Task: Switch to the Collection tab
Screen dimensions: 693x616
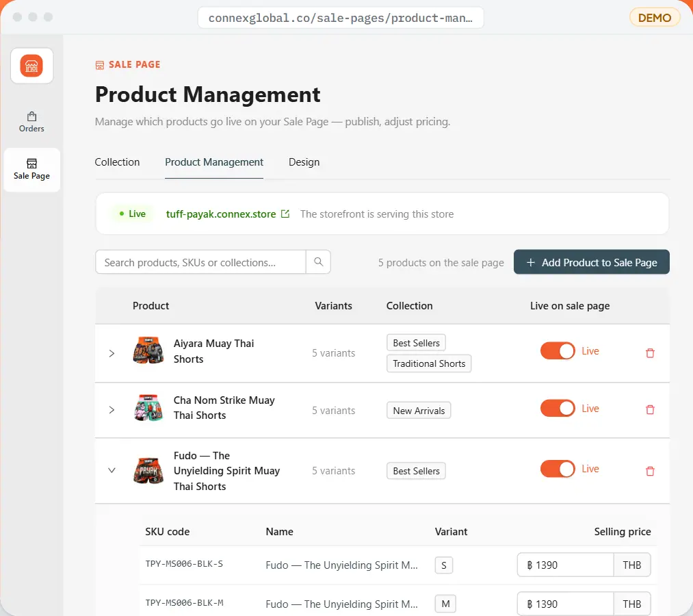Action: point(117,162)
